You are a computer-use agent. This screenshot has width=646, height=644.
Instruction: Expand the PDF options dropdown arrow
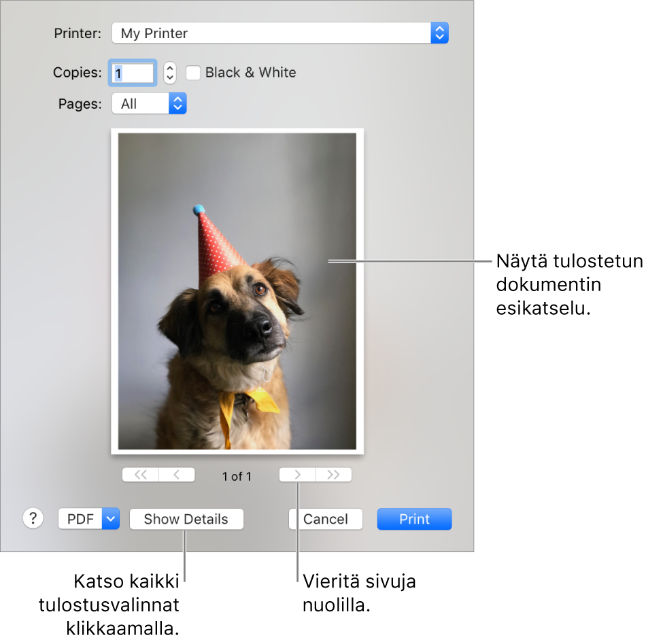111,519
